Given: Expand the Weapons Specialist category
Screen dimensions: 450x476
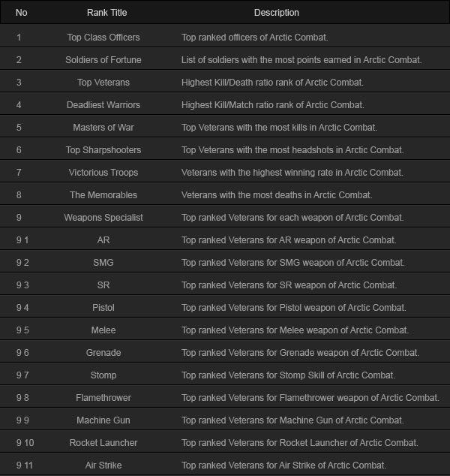Looking at the screenshot, I should point(103,218).
